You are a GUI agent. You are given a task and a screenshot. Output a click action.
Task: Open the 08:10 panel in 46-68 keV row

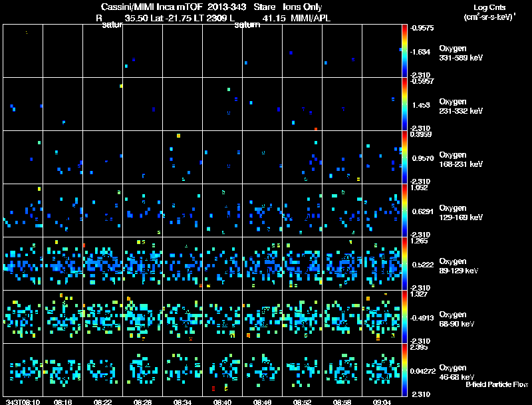coord(23,370)
